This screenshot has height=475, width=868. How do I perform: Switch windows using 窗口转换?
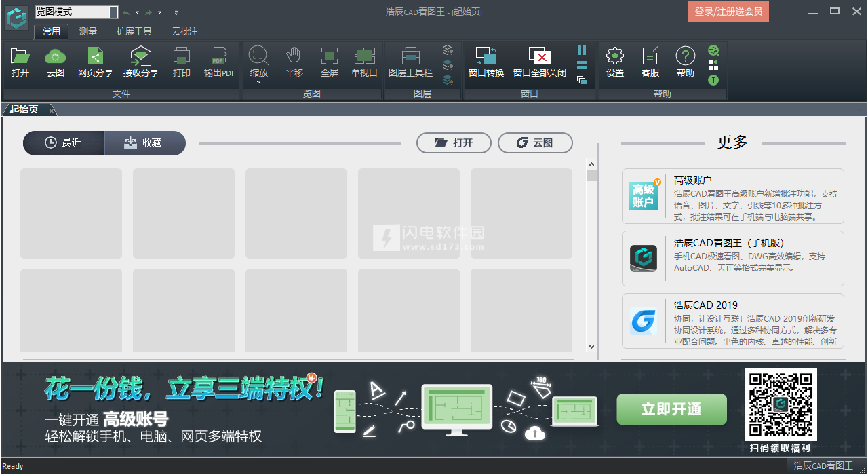[486, 62]
